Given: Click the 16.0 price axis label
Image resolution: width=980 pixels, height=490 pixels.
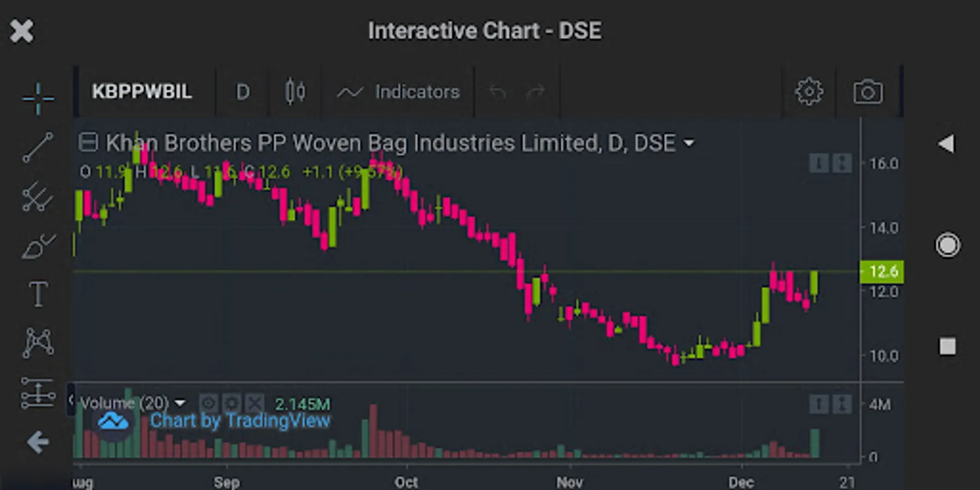Looking at the screenshot, I should point(884,164).
